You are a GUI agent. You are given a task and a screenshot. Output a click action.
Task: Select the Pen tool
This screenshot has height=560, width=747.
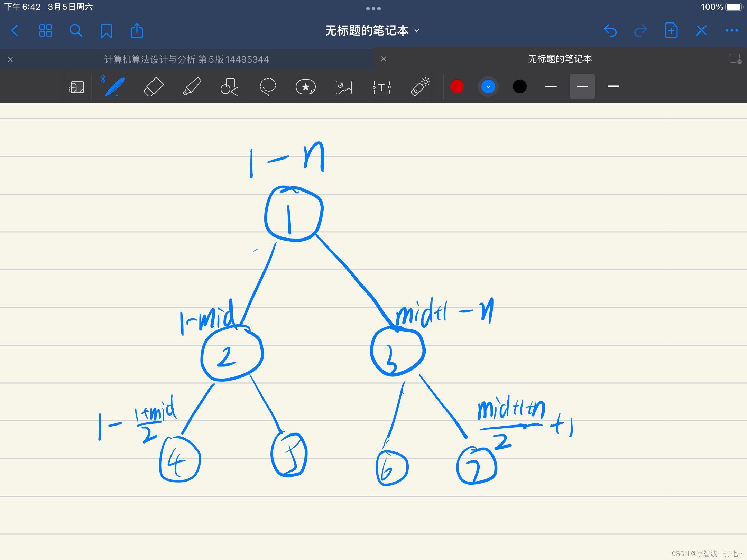coord(114,86)
